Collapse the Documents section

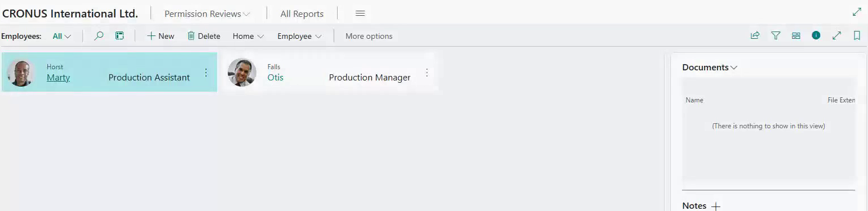pos(710,68)
